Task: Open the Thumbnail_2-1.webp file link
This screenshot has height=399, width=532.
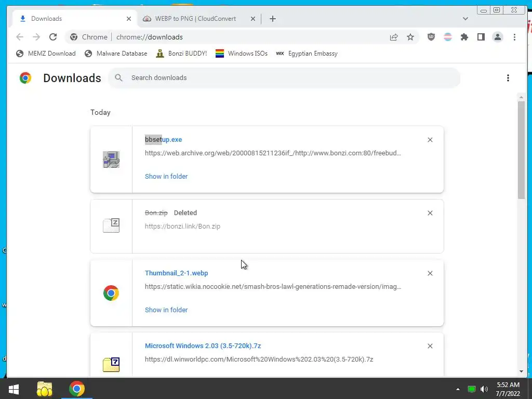Action: click(177, 273)
